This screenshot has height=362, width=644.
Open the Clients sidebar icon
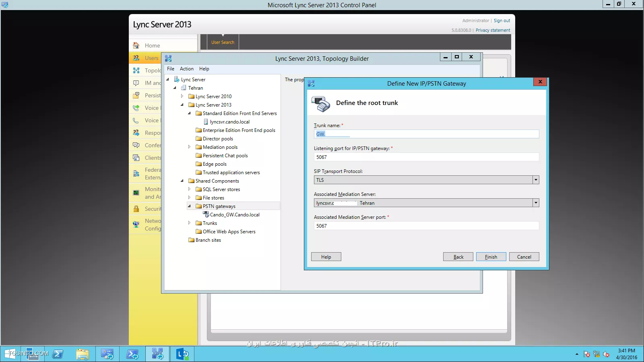(136, 158)
